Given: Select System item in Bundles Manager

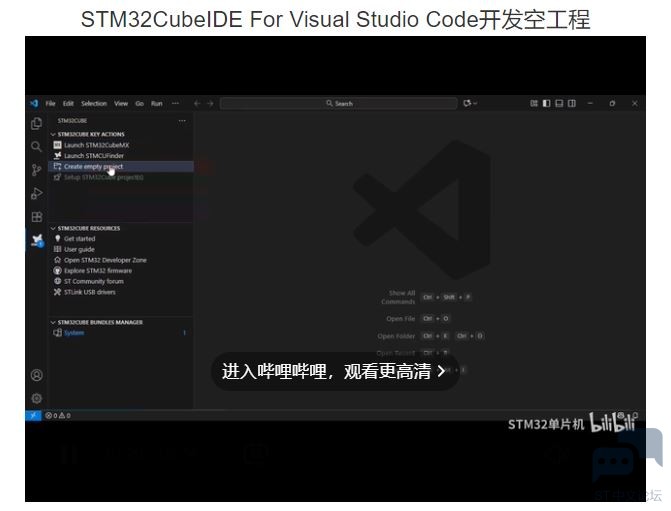Looking at the screenshot, I should [x=74, y=333].
